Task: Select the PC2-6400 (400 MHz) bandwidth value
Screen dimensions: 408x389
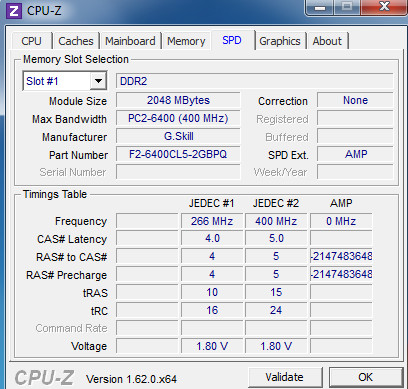Action: coord(178,118)
